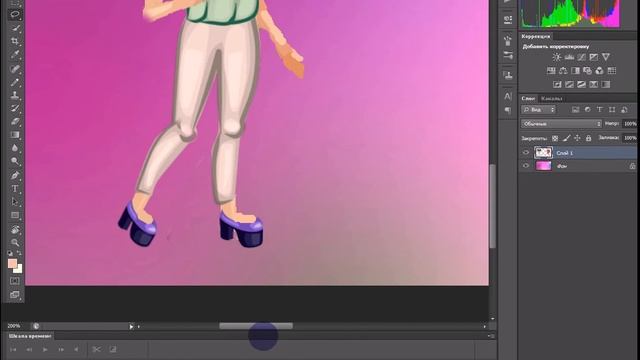Add a Curves adjustment

[582, 57]
